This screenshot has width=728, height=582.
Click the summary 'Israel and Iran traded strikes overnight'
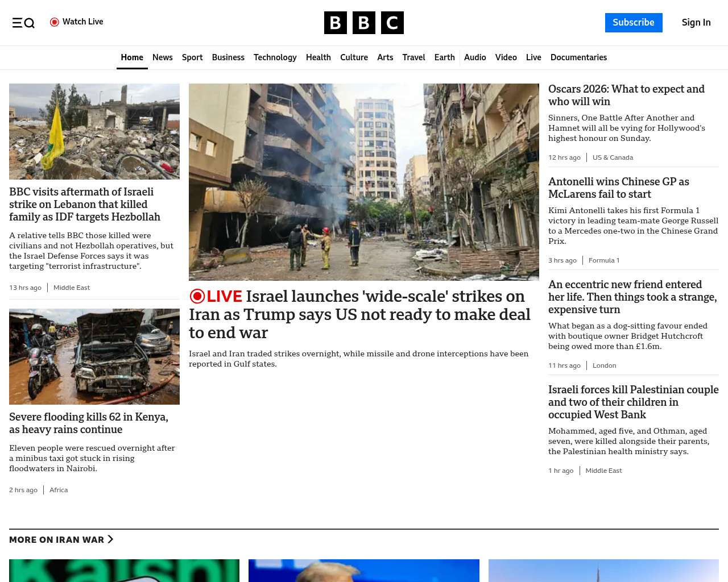coord(359,359)
